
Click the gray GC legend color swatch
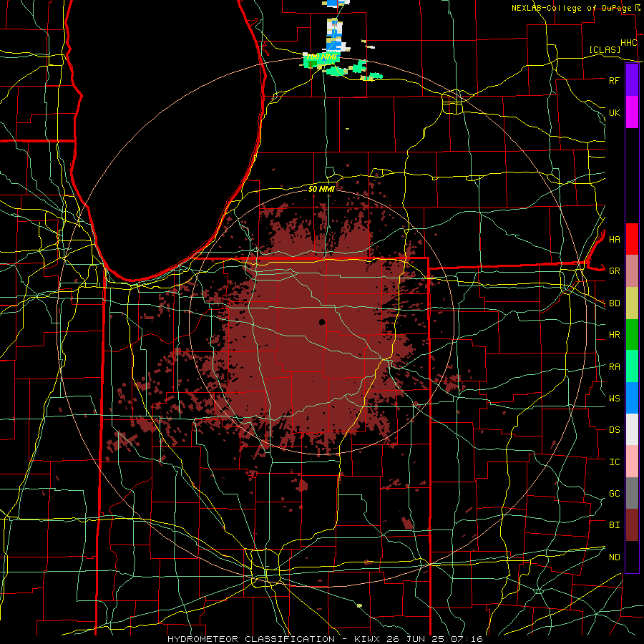(632, 493)
